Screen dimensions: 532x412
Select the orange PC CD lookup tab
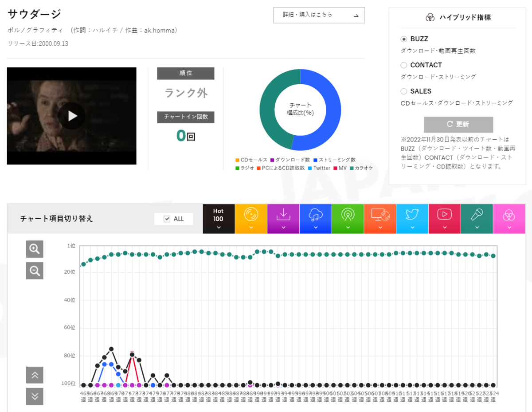(380, 219)
